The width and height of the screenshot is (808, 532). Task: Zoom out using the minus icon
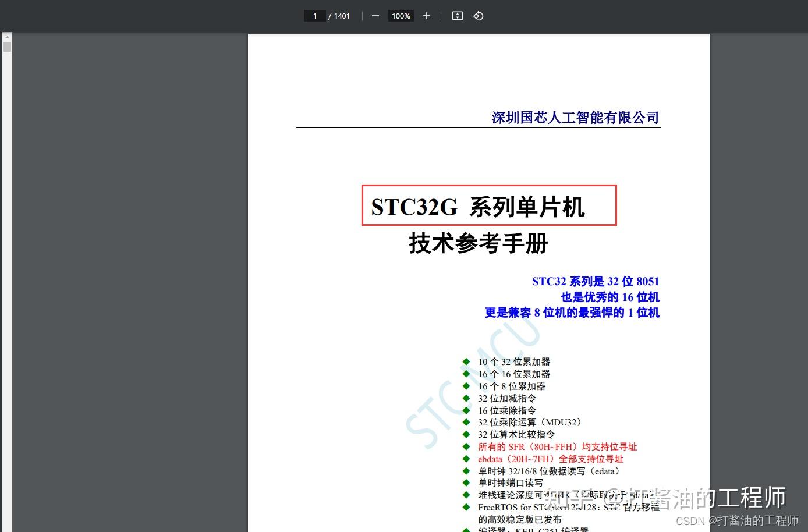[x=375, y=16]
